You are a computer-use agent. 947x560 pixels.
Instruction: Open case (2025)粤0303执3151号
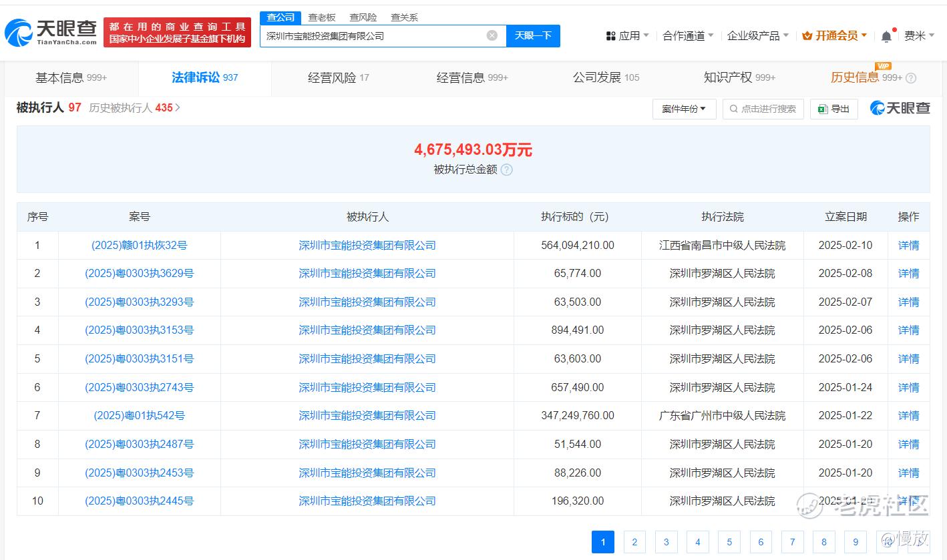pyautogui.click(x=139, y=359)
